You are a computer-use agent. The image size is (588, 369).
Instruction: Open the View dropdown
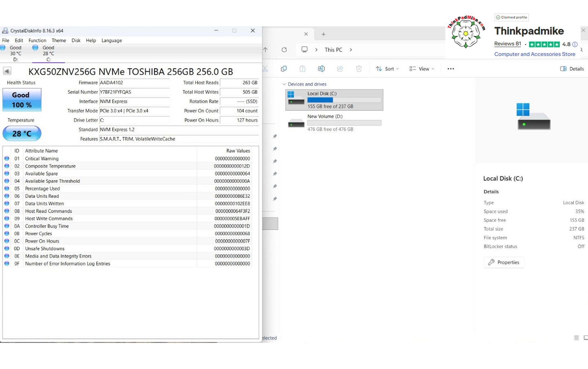(422, 69)
